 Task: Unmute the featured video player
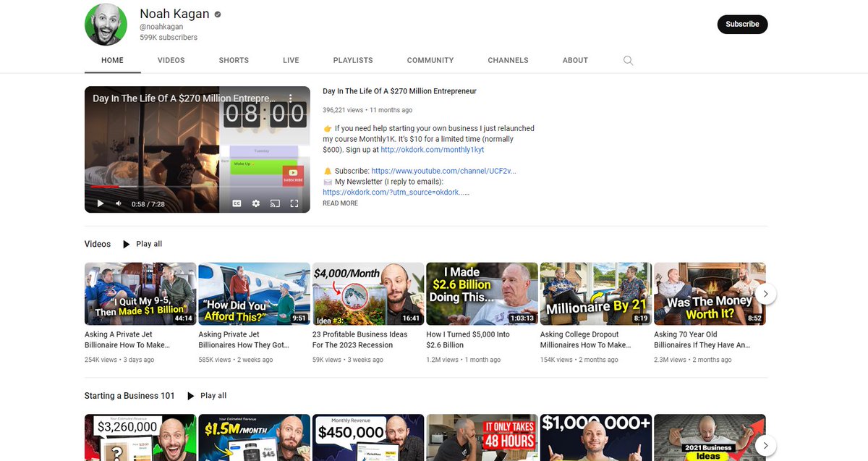[x=118, y=203]
